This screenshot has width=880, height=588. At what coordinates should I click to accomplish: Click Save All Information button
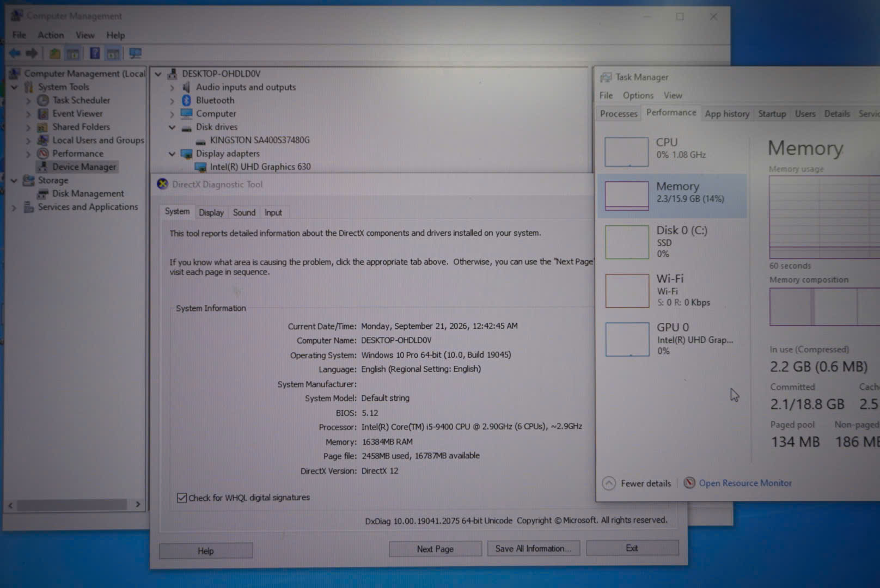pos(533,548)
